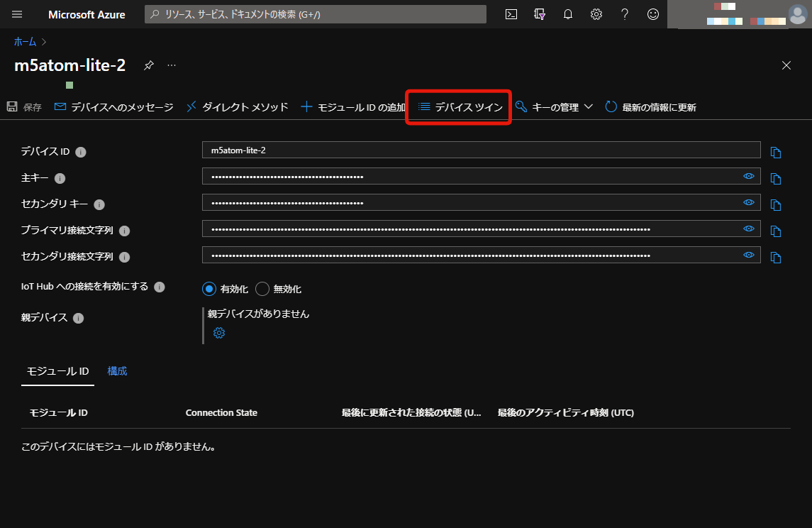812x528 pixels.
Task: Click the device ID field m5atom-lite-2
Action: point(481,150)
